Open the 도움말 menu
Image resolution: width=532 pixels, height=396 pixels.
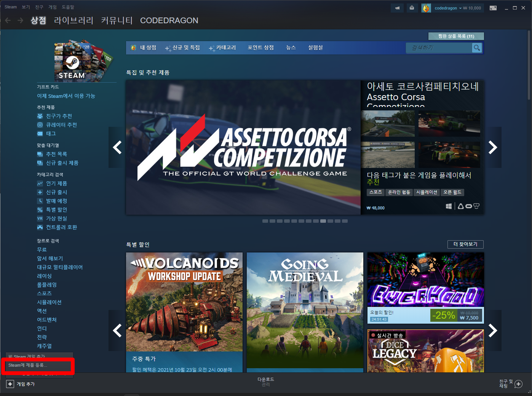click(68, 7)
